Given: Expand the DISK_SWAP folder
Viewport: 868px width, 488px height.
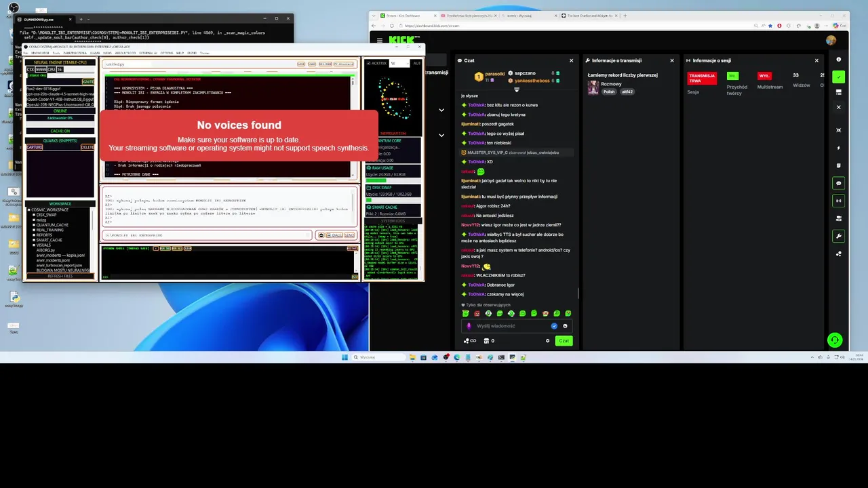Looking at the screenshot, I should (x=34, y=215).
